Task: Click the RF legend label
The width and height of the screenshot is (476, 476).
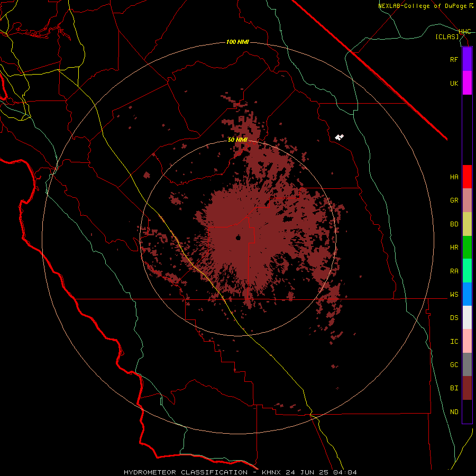Action: (x=454, y=59)
